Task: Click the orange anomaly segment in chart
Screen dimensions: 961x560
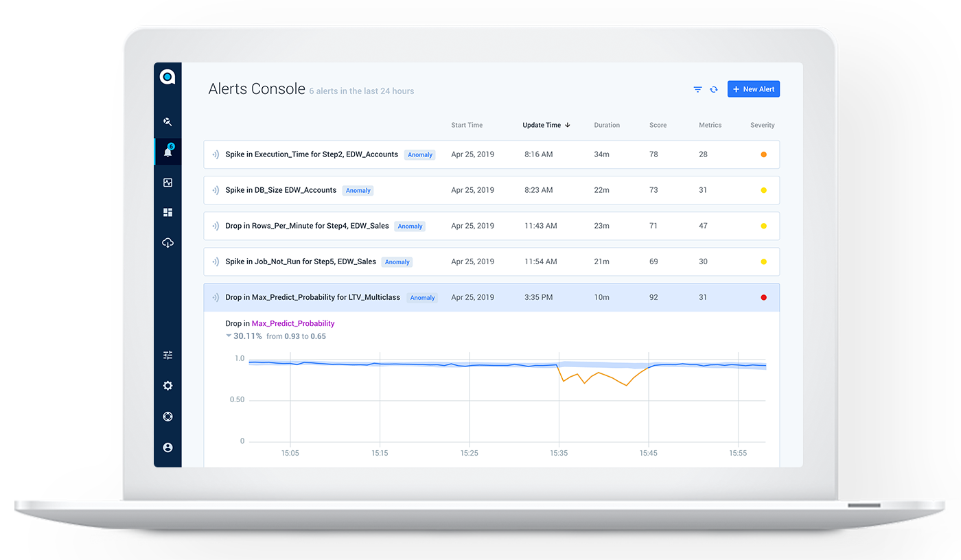Action: tap(604, 376)
